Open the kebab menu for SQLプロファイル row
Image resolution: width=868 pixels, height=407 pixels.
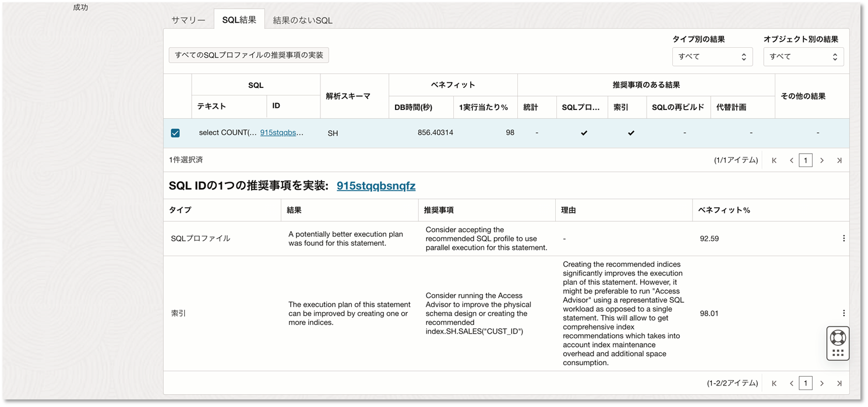[844, 238]
